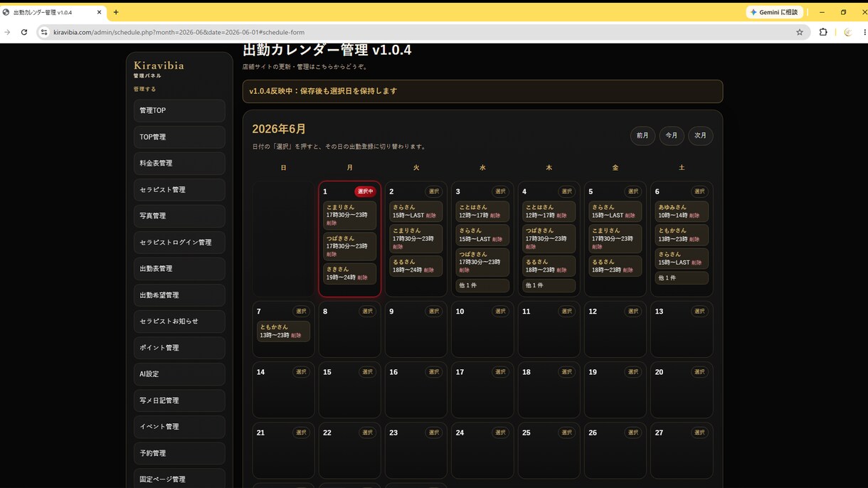The height and width of the screenshot is (488, 868).
Task: Open イベント管理 in the sidebar
Action: point(179,427)
